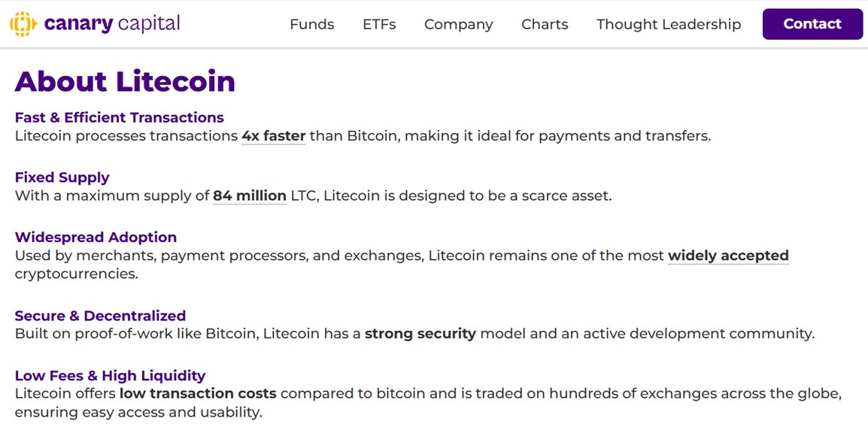868x433 pixels.
Task: Click the bold "strong security" text
Action: coord(420,334)
